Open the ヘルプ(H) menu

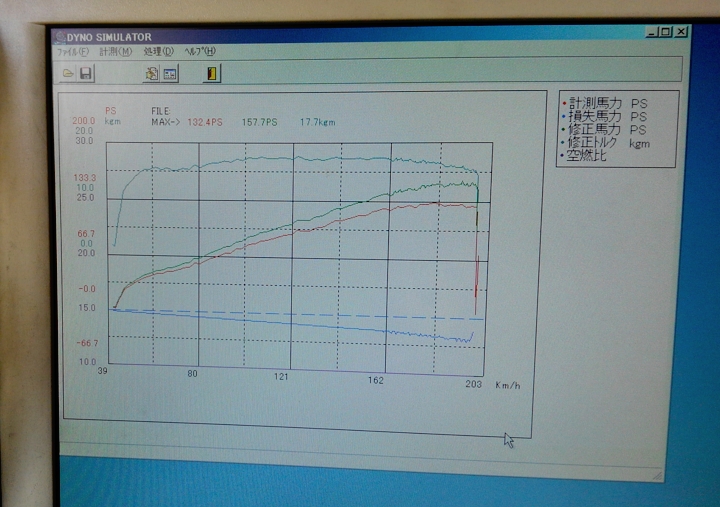(200, 51)
